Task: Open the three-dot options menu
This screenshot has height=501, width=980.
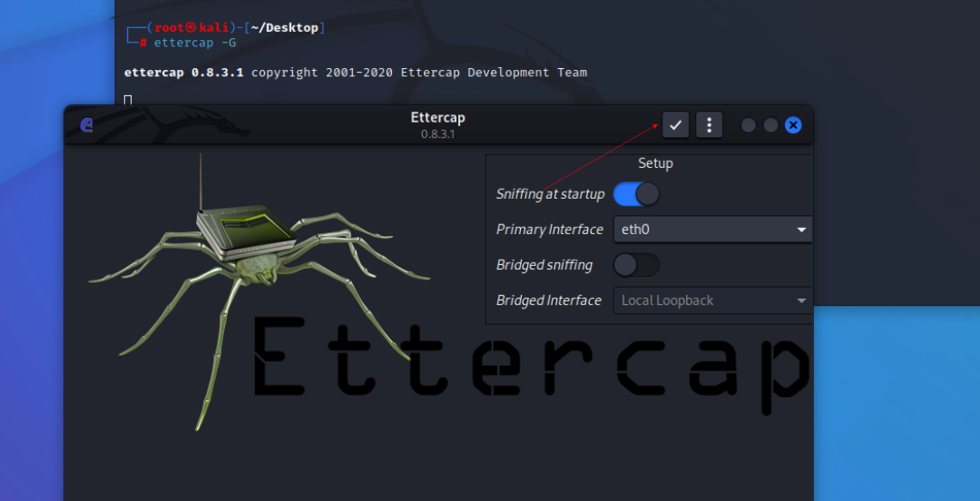Action: point(709,125)
